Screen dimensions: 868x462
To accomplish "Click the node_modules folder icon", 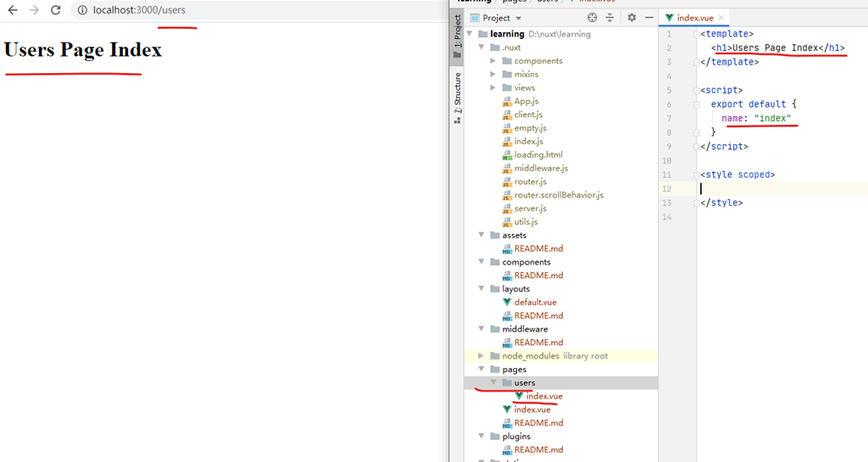I will (495, 356).
